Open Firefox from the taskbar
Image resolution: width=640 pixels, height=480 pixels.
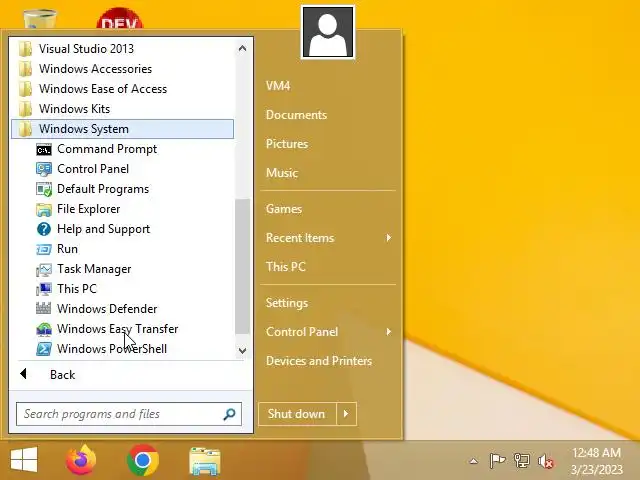click(81, 460)
